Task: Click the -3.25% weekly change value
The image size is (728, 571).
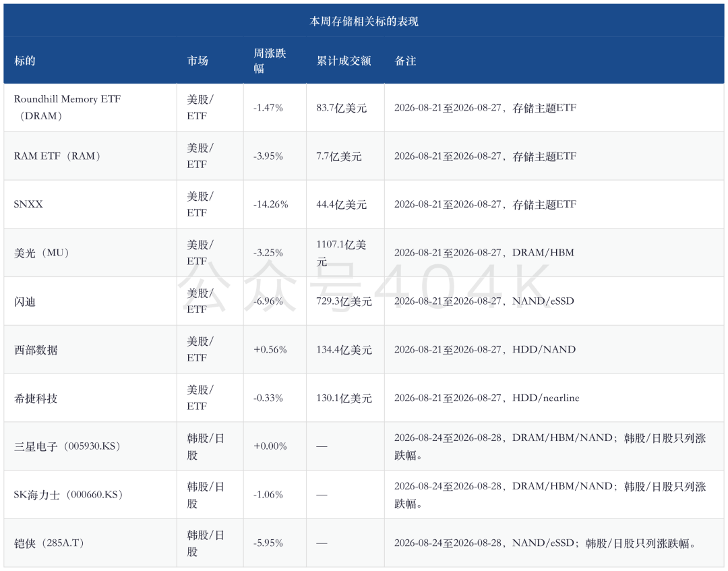Action: click(268, 253)
